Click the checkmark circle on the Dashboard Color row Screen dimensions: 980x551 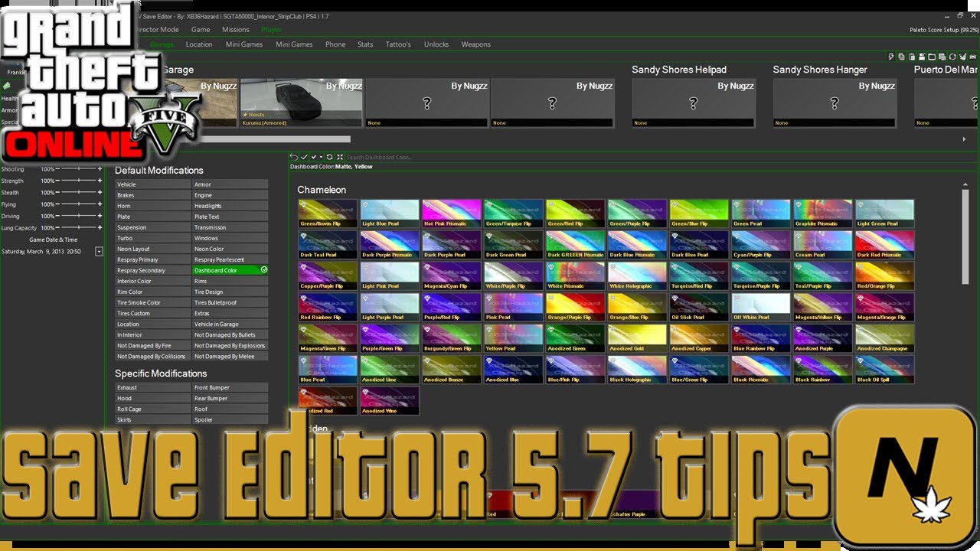[263, 270]
